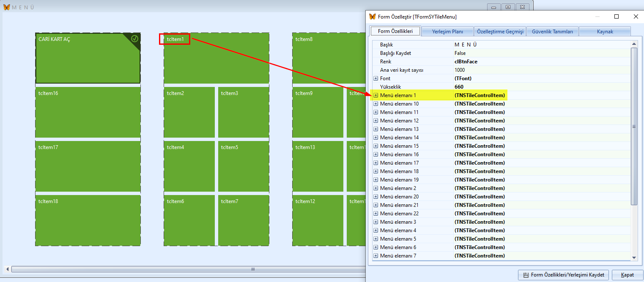Click the horizontal scrollbar left arrow
The height and width of the screenshot is (282, 644).
click(x=7, y=269)
